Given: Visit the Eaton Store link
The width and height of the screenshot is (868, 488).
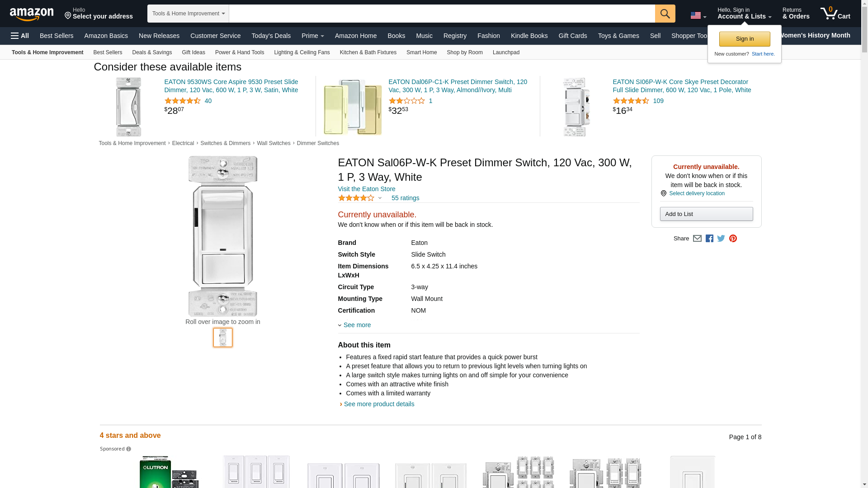Looking at the screenshot, I should [x=367, y=189].
